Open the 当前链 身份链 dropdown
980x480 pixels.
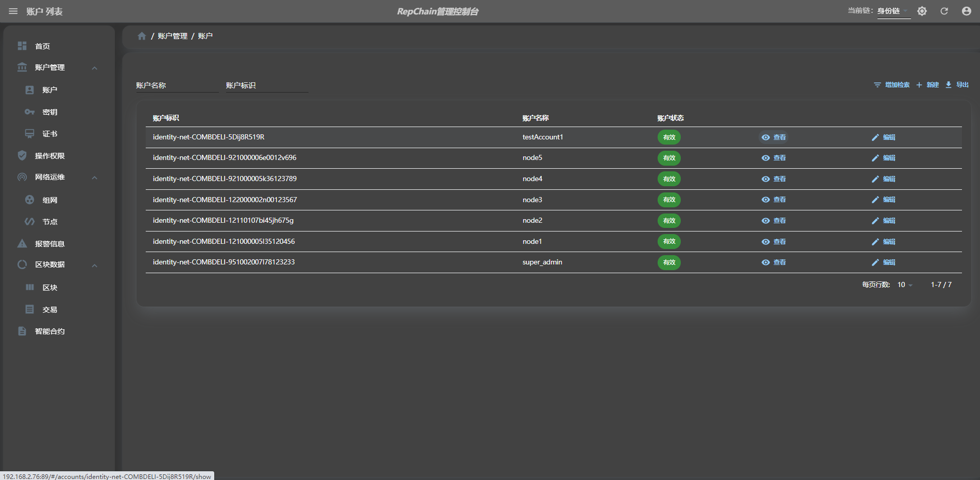point(893,11)
